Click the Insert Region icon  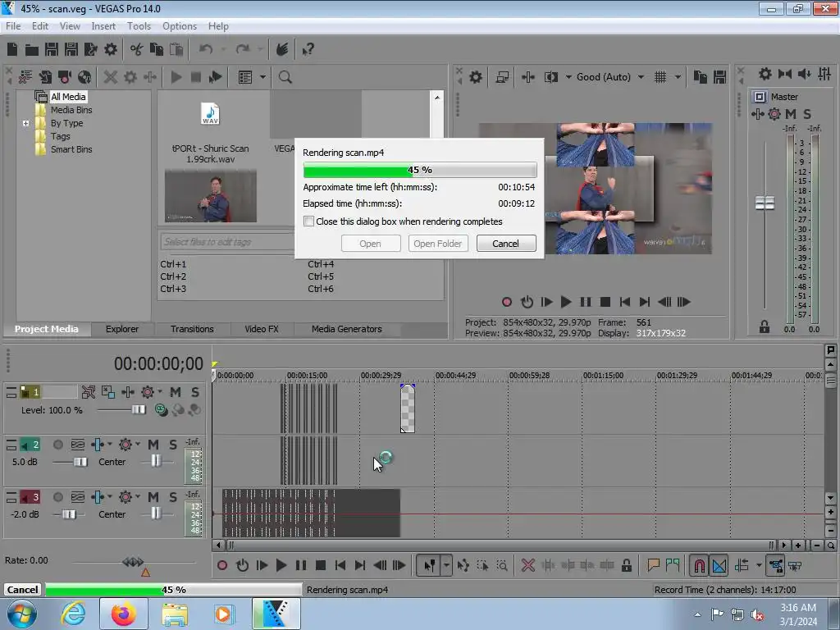(673, 565)
